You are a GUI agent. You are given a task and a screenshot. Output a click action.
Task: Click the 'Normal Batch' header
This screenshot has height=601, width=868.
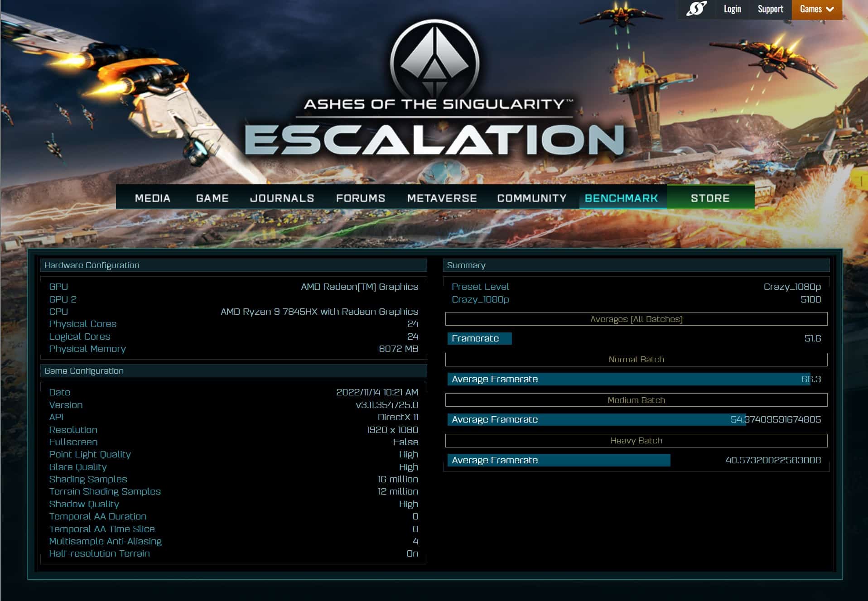(x=636, y=359)
